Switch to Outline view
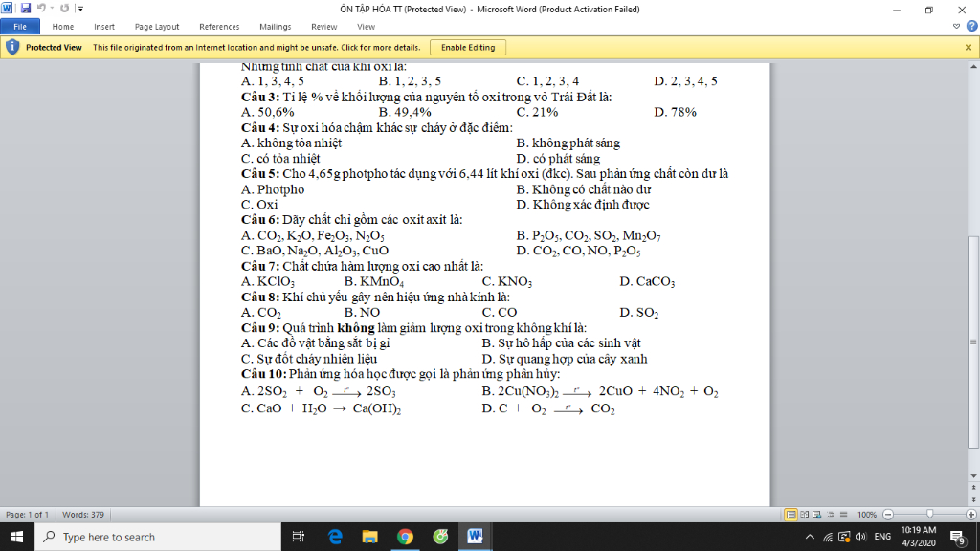The height and width of the screenshot is (551, 980). pos(830,515)
